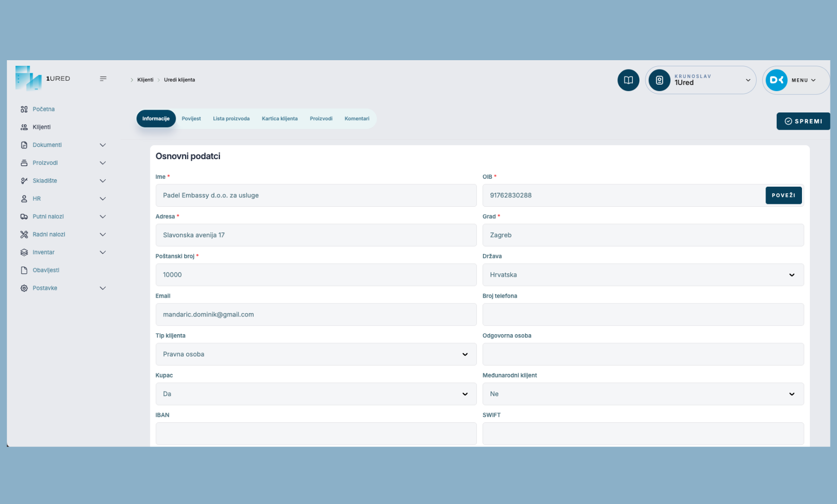Go to Klijenti in sidebar

click(42, 127)
